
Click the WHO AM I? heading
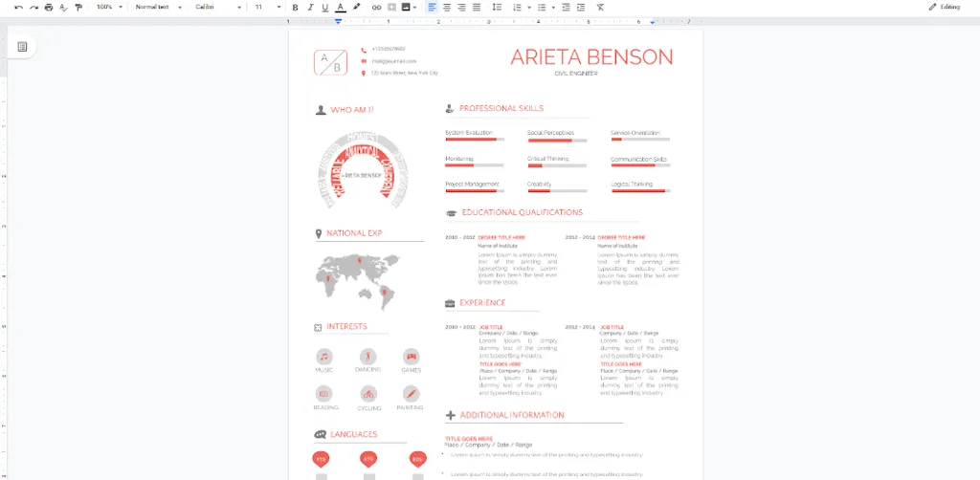pos(352,110)
